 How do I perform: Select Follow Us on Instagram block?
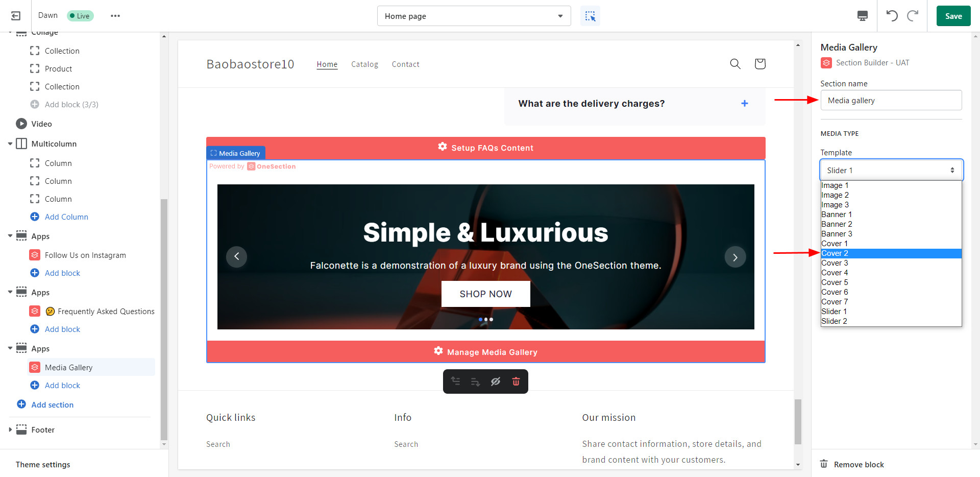click(x=85, y=255)
